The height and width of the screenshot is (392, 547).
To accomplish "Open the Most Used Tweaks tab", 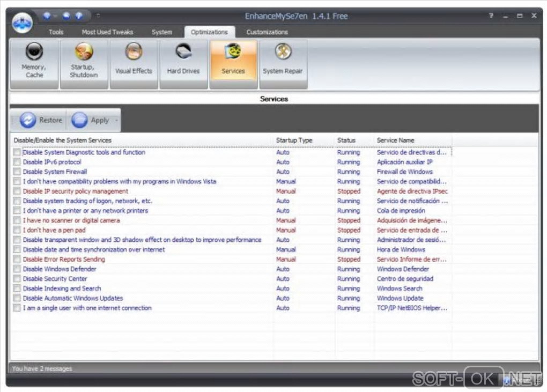I will pyautogui.click(x=107, y=32).
